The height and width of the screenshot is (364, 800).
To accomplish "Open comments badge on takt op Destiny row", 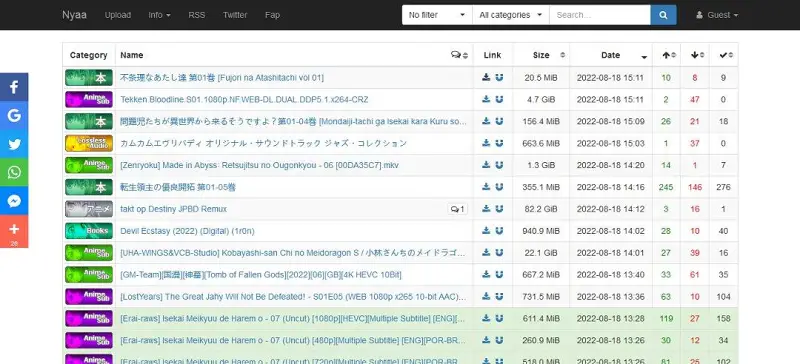I will pos(458,209).
